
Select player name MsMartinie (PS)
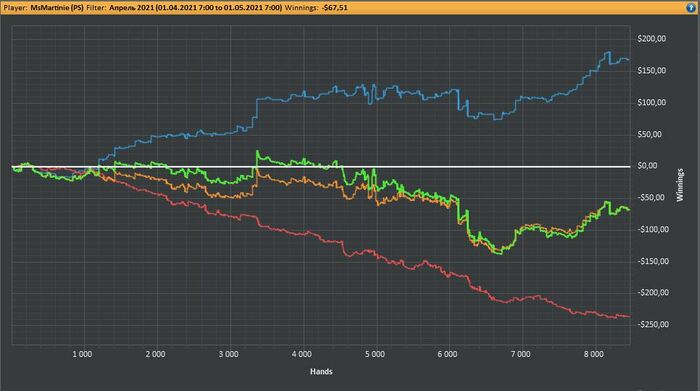tap(57, 8)
